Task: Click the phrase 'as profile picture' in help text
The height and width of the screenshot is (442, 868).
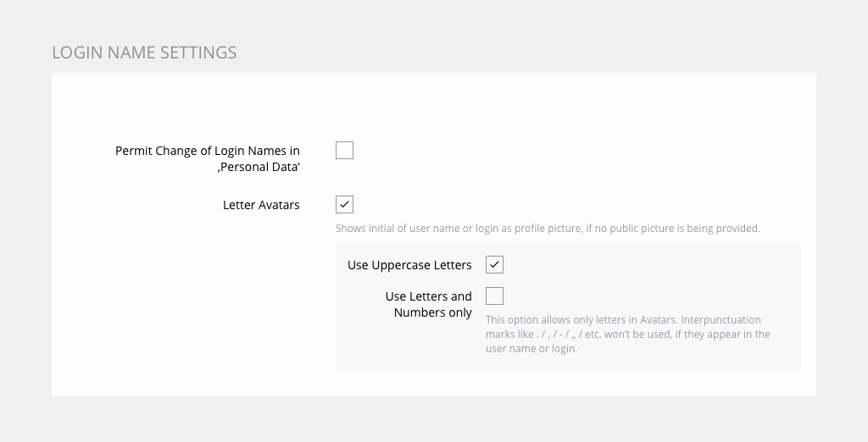Action: click(537, 229)
